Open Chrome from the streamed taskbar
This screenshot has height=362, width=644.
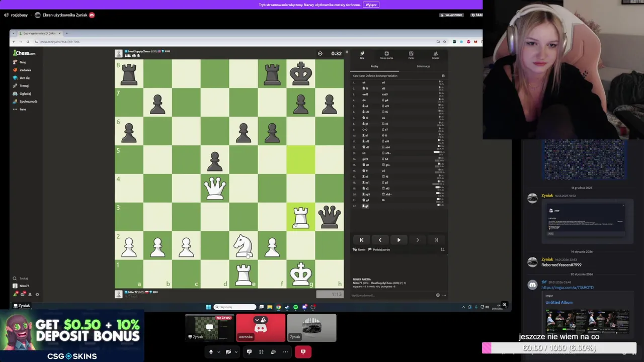coord(278,307)
